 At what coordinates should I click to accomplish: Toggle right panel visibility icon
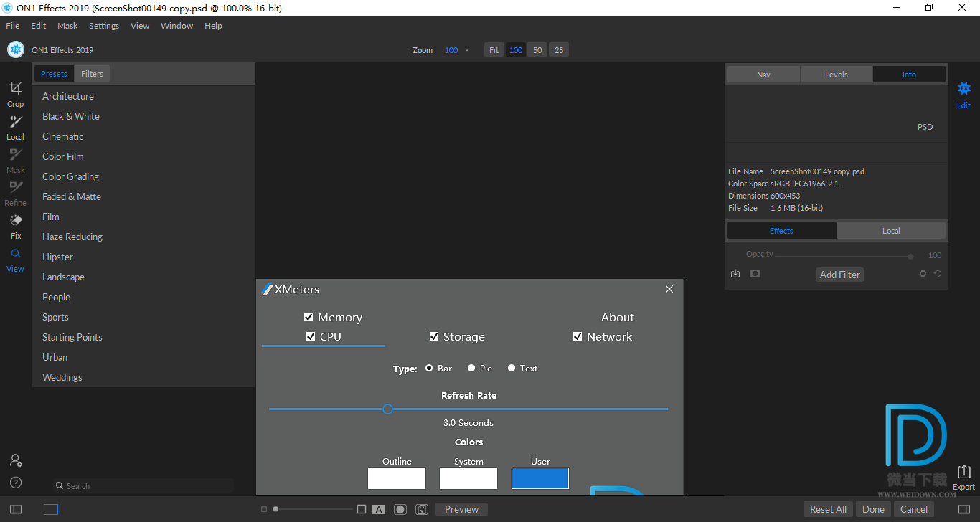[x=963, y=509]
